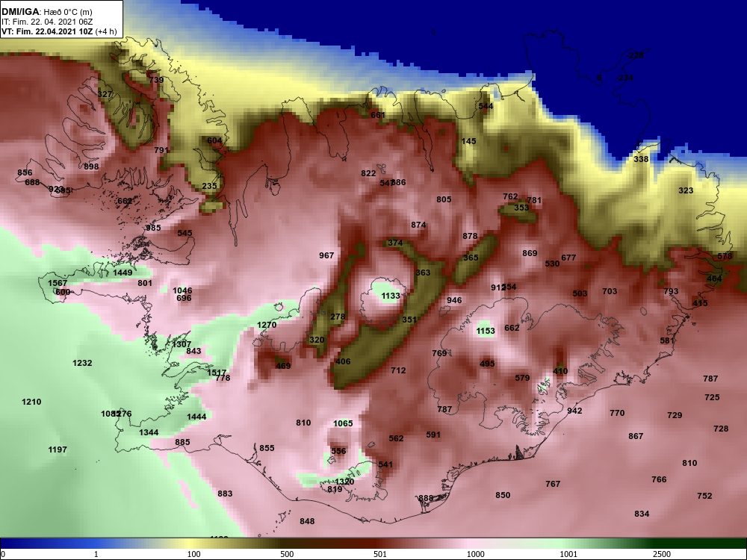
Task: Click the map value 235
Action: point(209,186)
